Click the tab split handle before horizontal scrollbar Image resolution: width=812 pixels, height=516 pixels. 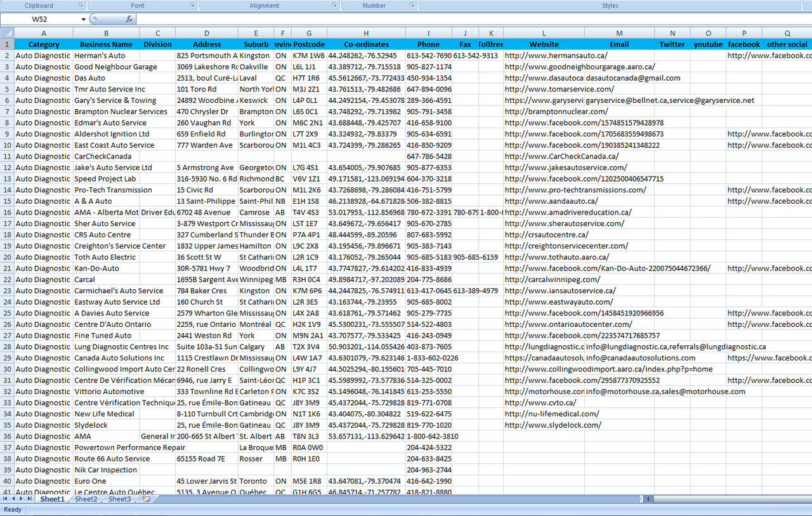pyautogui.click(x=641, y=499)
